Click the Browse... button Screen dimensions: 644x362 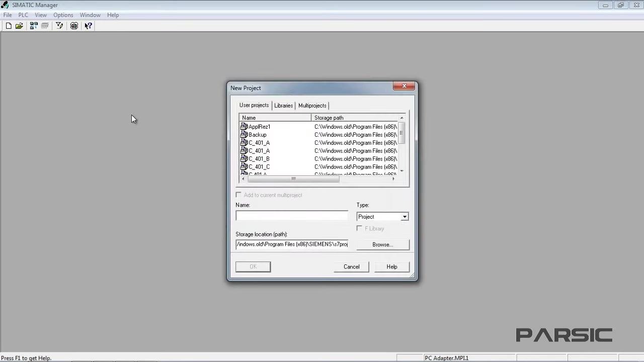(382, 245)
